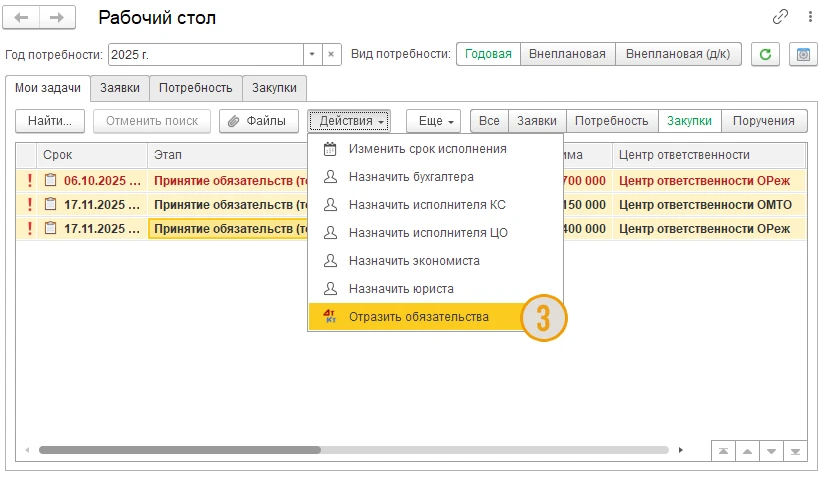Switch to Мои задачи tab

(x=48, y=88)
